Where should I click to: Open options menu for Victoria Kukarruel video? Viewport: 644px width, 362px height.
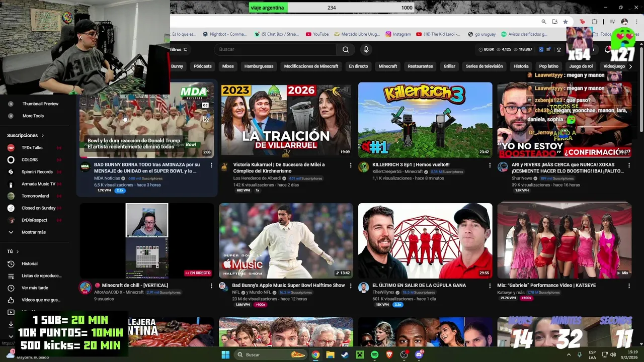[x=351, y=165]
